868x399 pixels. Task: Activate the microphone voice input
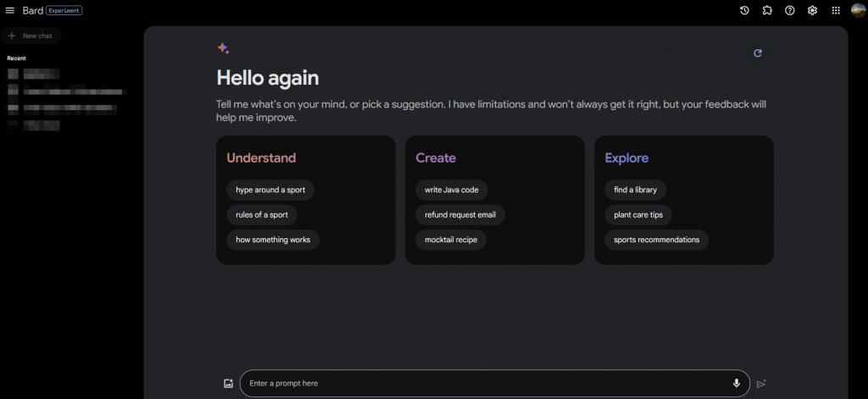click(x=736, y=384)
